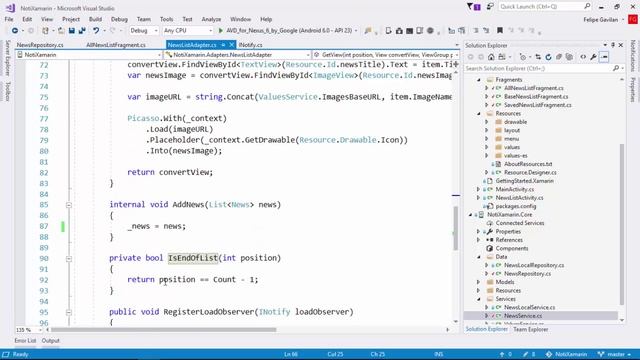Toggle pin on NewsListAdapter.cs tab
Image resolution: width=640 pixels, height=360 pixels.
(x=223, y=45)
